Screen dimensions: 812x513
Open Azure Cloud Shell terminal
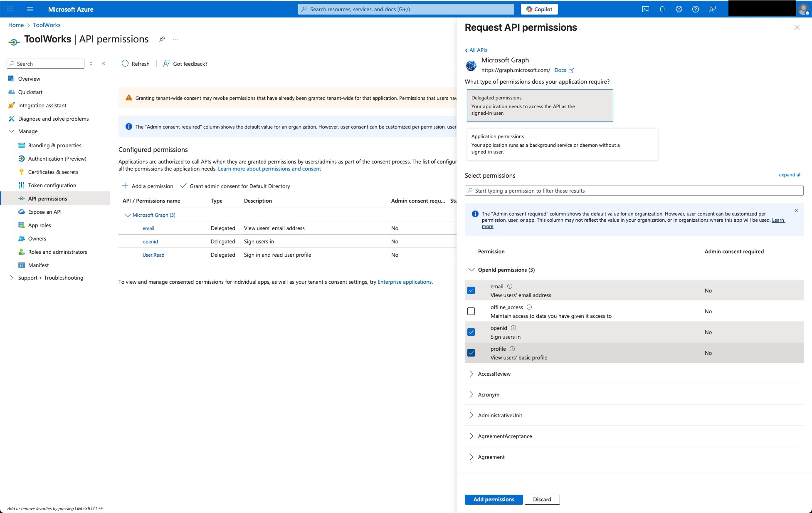[646, 9]
